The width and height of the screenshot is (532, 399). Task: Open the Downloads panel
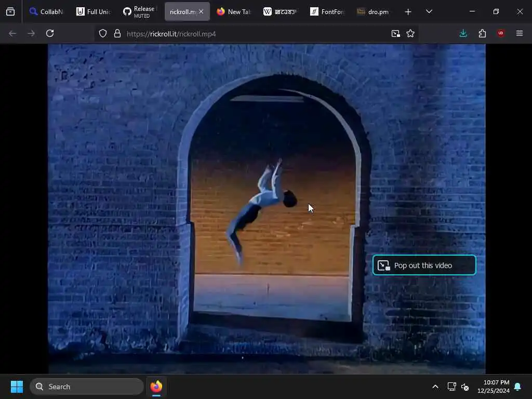tap(463, 33)
